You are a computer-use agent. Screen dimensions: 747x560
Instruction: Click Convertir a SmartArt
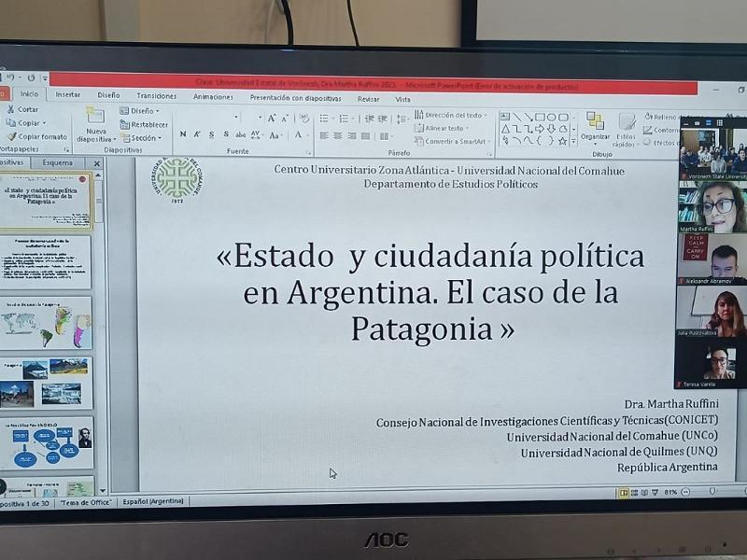[454, 142]
